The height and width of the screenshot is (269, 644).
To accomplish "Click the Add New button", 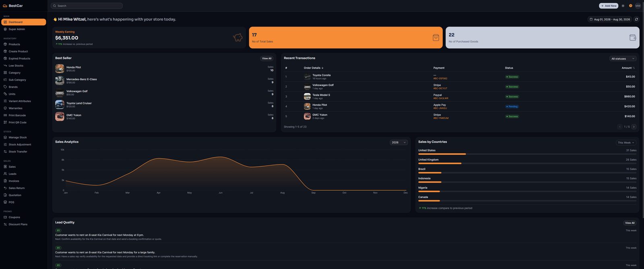I will pos(609,6).
